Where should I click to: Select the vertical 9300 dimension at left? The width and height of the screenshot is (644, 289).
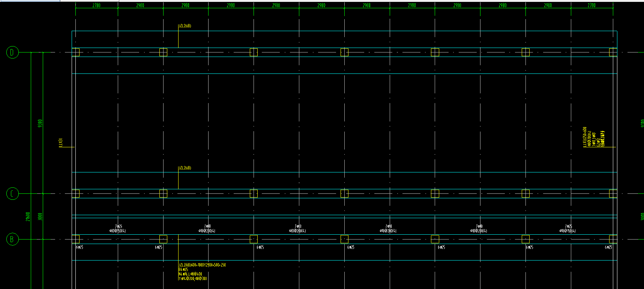pos(40,123)
